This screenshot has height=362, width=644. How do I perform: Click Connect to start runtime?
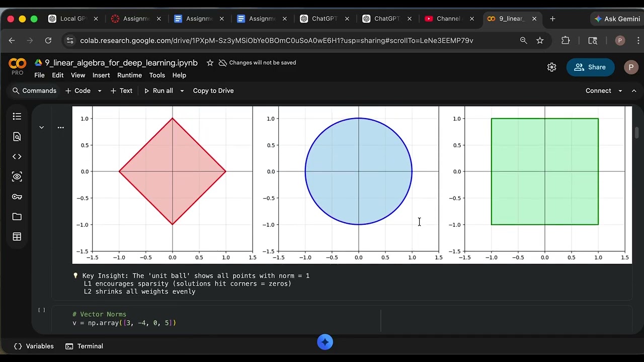pos(598,91)
